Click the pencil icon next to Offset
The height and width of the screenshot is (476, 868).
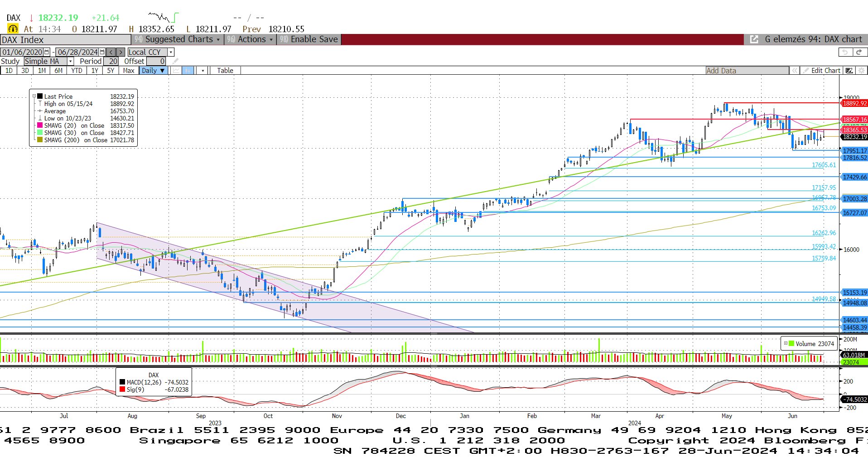coord(175,61)
